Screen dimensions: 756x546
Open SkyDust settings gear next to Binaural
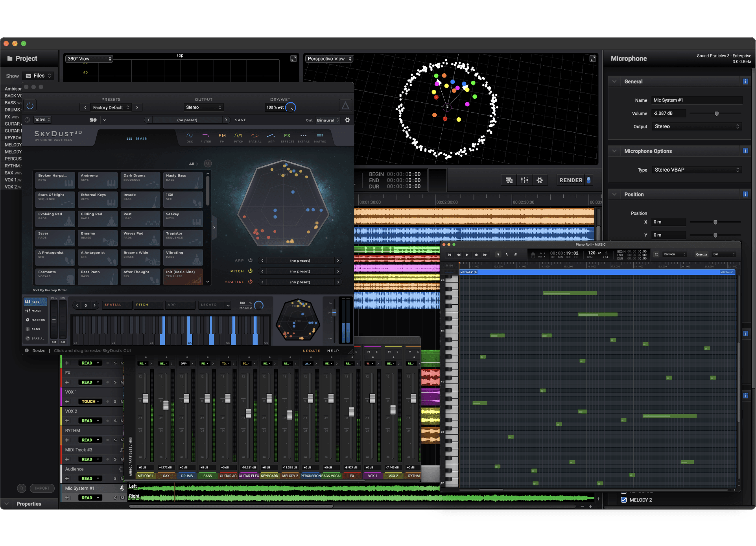(348, 120)
